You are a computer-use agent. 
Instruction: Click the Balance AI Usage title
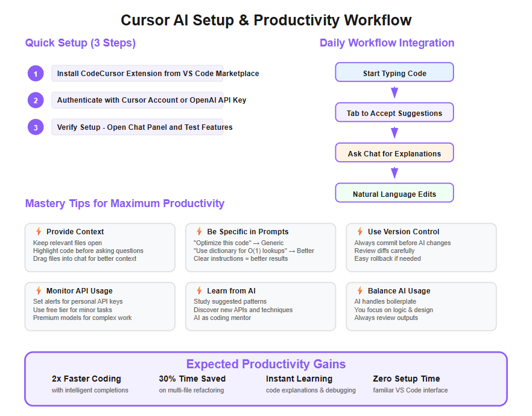coord(399,290)
